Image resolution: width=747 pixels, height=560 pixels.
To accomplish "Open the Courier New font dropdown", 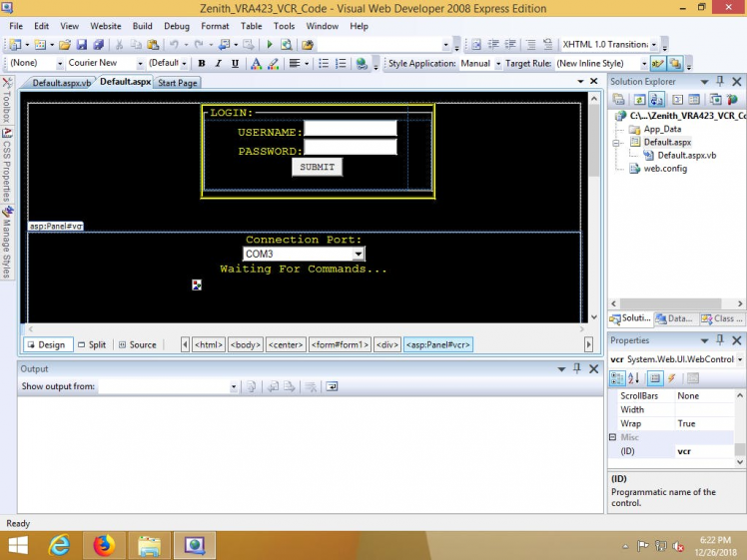I will pyautogui.click(x=140, y=64).
